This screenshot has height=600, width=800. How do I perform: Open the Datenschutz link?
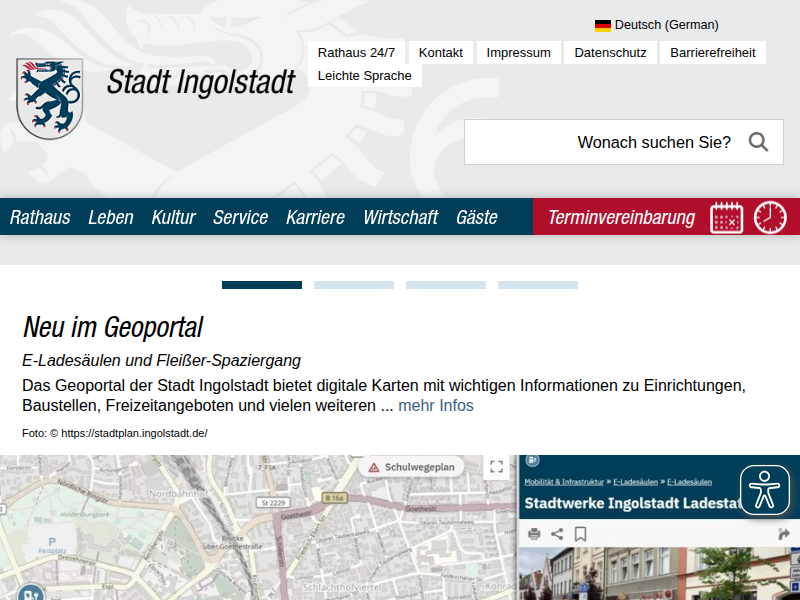coord(610,53)
